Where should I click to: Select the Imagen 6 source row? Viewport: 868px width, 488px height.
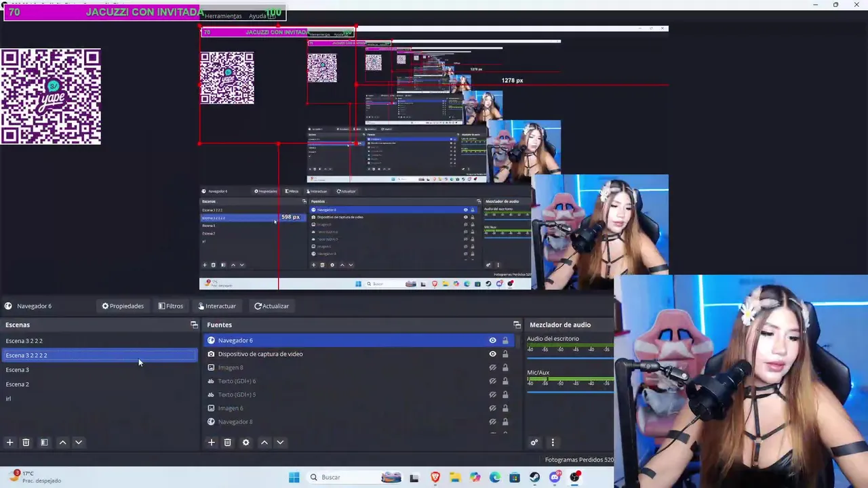(x=359, y=408)
